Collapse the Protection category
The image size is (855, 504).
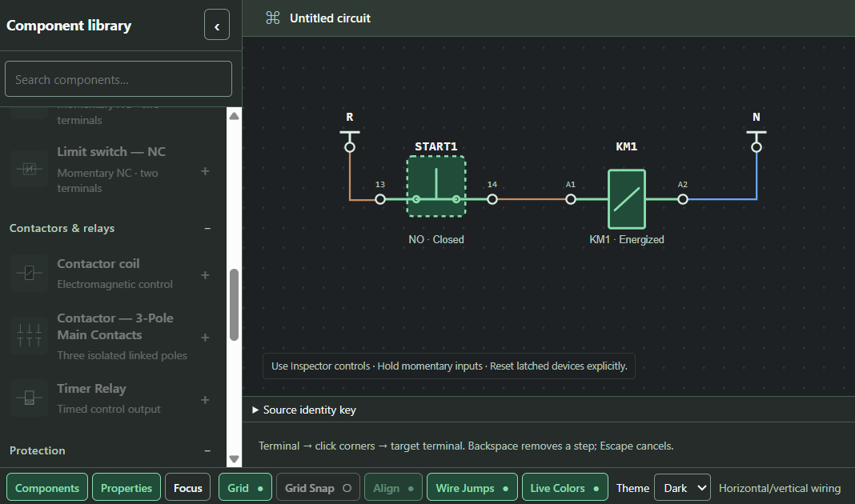[x=207, y=450]
